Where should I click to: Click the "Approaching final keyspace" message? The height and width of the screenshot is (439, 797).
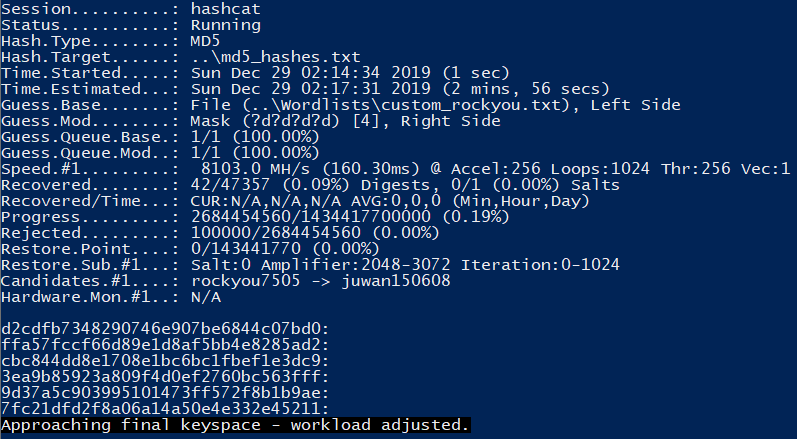234,425
